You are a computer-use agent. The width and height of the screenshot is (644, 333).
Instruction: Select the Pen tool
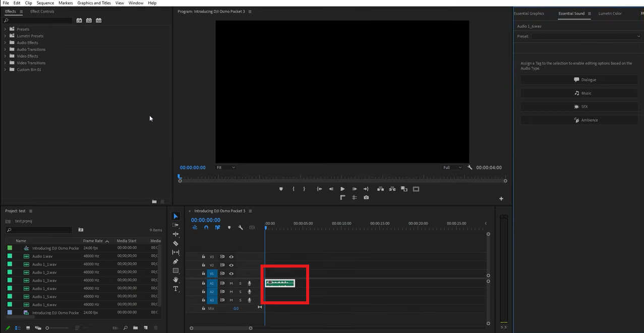175,261
